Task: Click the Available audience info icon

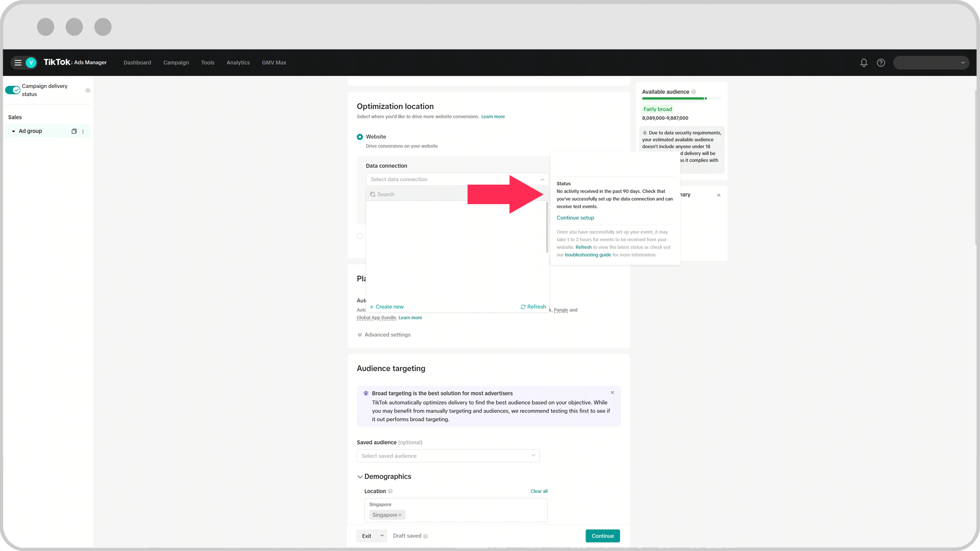Action: coord(694,92)
